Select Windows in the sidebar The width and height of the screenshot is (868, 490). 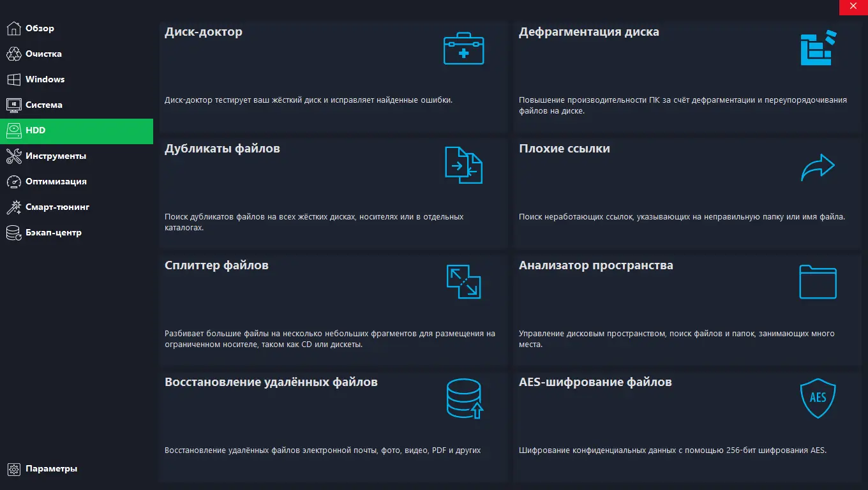[x=77, y=79]
